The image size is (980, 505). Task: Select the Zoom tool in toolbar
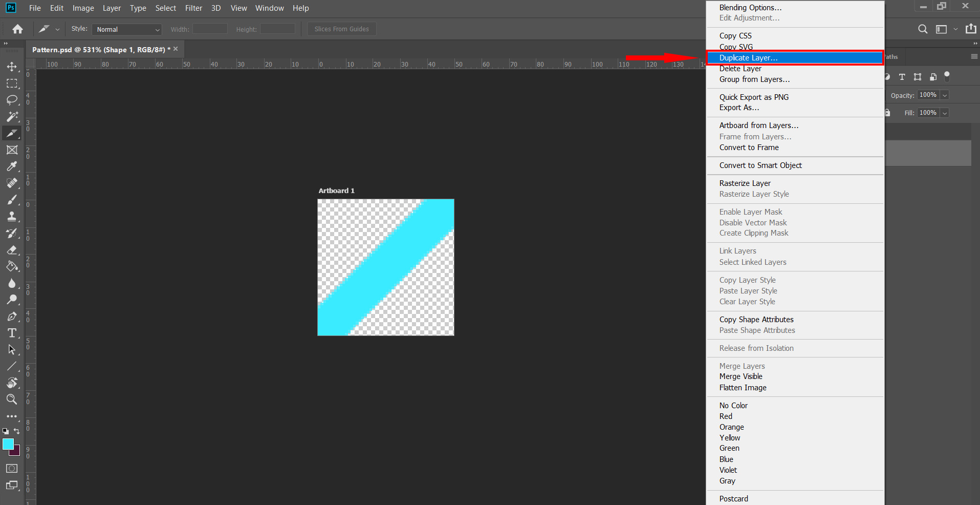(x=12, y=399)
